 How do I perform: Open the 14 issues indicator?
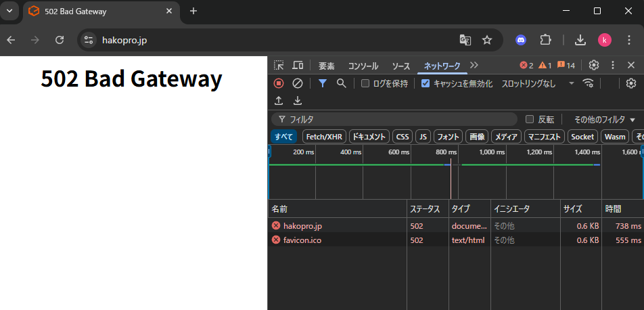[566, 66]
